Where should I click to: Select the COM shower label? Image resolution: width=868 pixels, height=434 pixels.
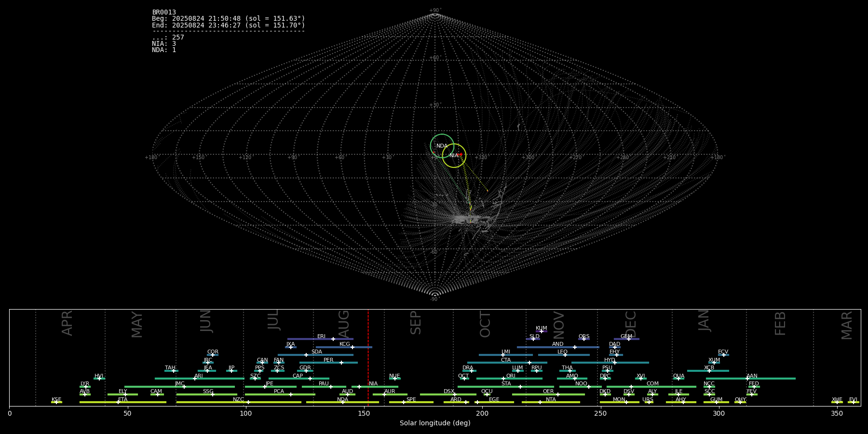pyautogui.click(x=652, y=384)
